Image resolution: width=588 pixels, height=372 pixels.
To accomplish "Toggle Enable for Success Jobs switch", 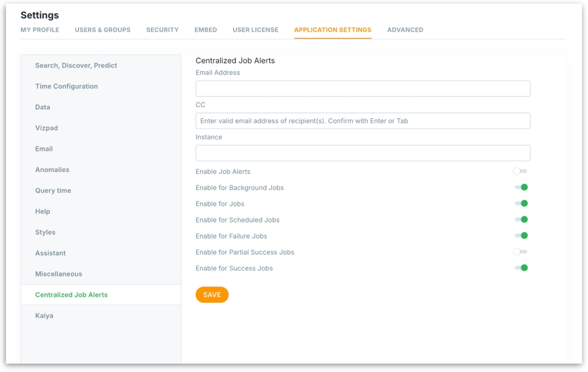I will click(521, 269).
